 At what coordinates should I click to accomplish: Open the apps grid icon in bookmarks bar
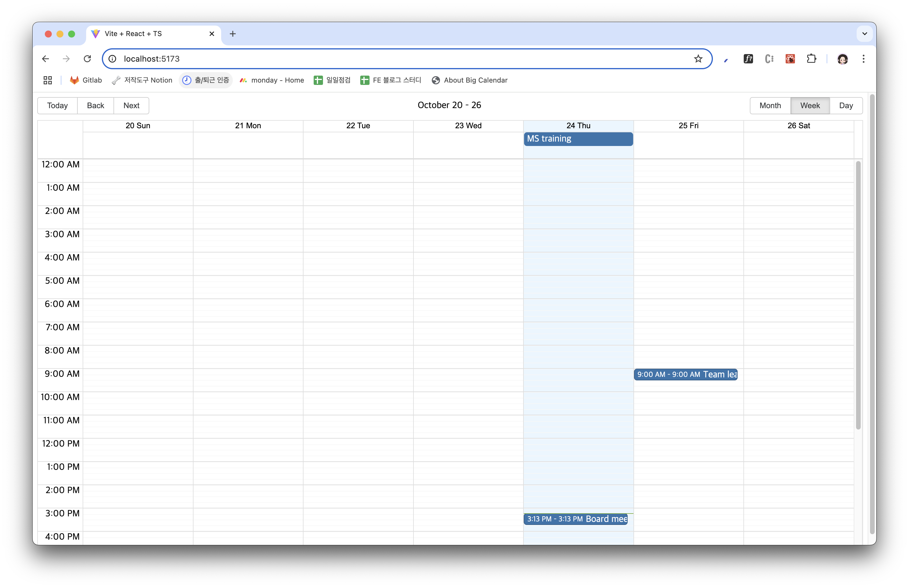[48, 80]
